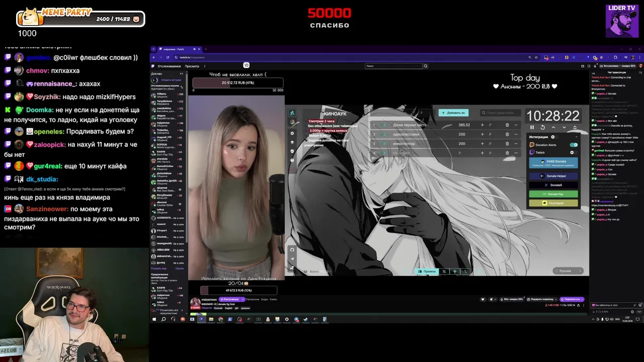Open the help question-mark icon in auction sidebar

tap(292, 160)
